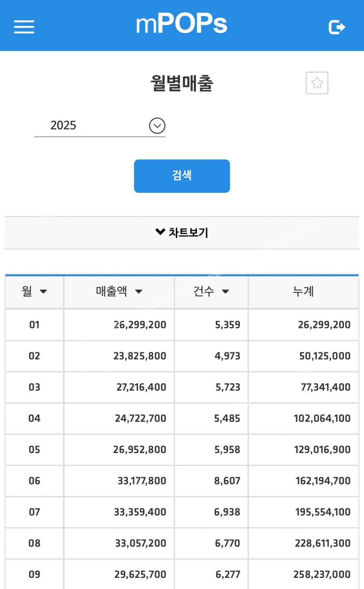
Task: Click the 23,825,800 February sales cell
Action: click(140, 356)
